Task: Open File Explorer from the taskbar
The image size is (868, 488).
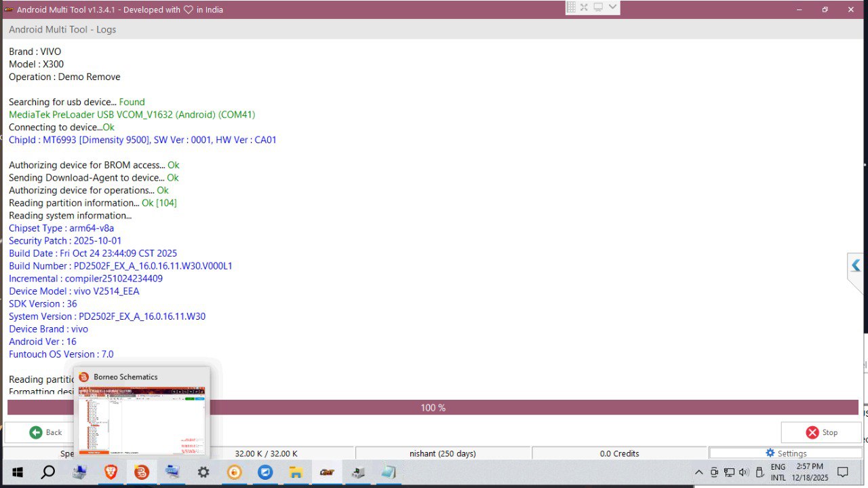Action: coord(296,472)
